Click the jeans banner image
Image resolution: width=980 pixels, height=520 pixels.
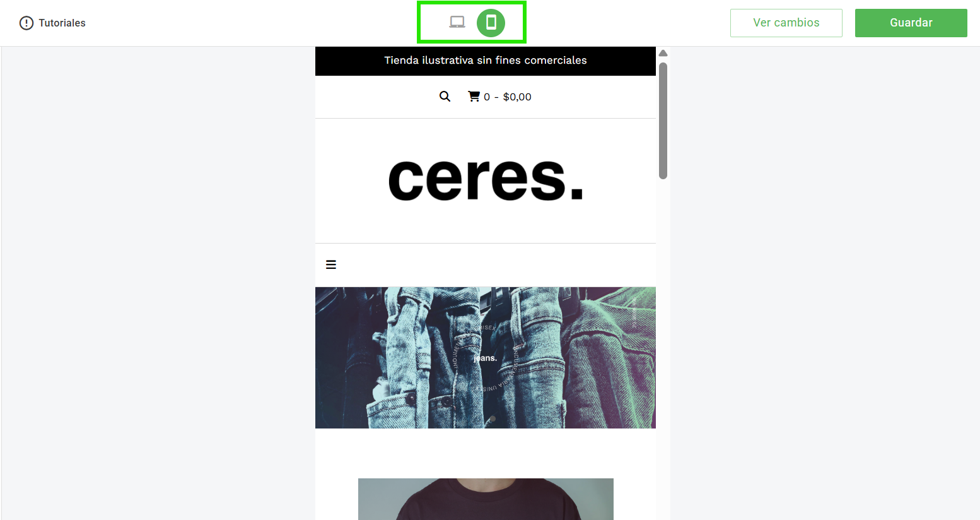tap(486, 358)
